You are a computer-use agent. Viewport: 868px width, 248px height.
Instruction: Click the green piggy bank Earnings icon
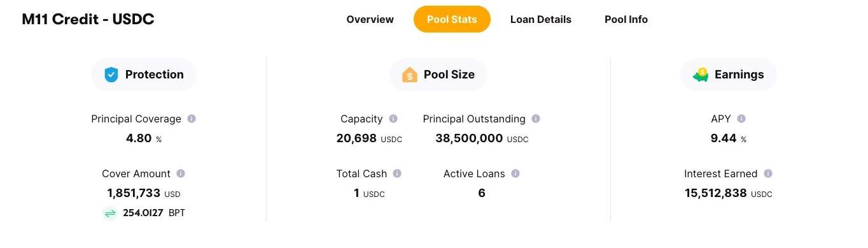click(701, 75)
